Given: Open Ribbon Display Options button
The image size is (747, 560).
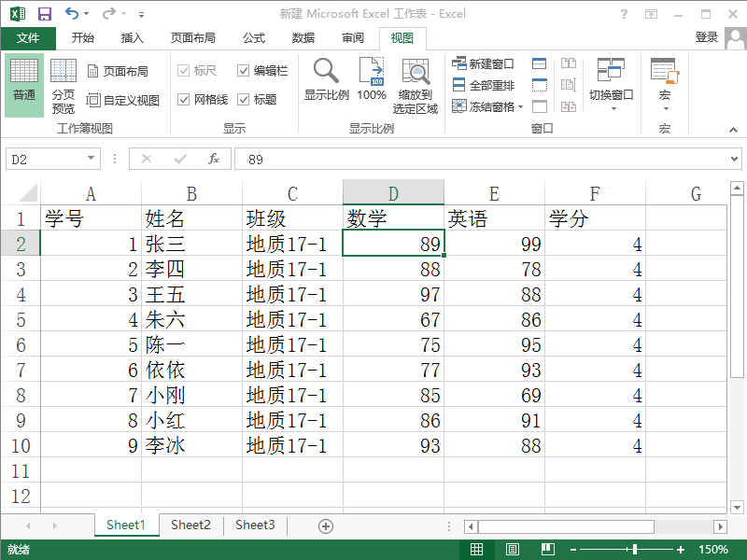Looking at the screenshot, I should (651, 14).
